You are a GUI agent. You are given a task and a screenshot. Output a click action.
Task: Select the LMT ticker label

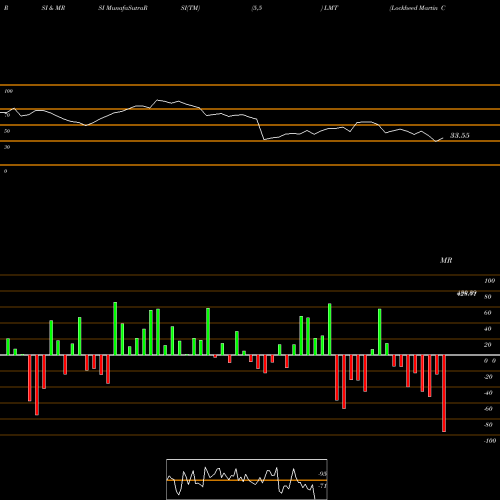click(x=330, y=8)
